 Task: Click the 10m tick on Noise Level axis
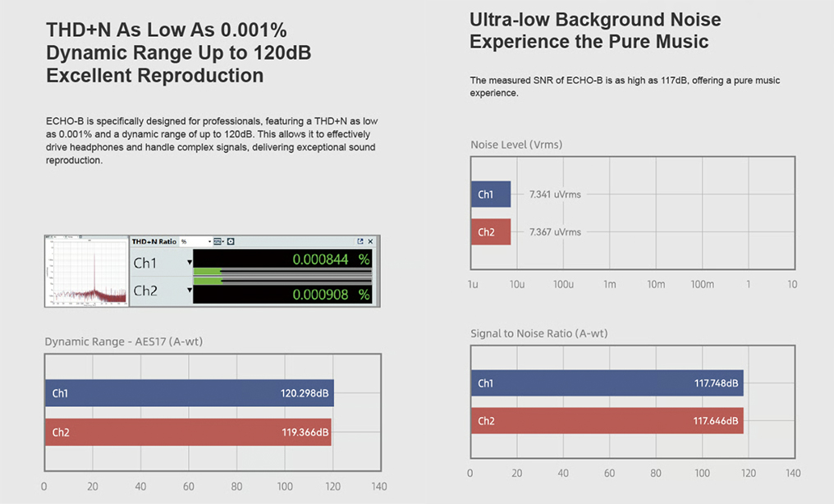point(656,285)
